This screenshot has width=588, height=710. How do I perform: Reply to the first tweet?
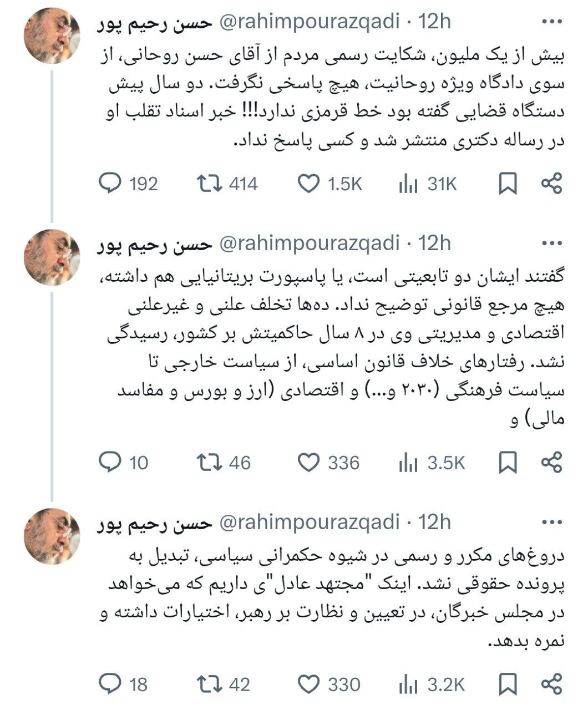[110, 181]
